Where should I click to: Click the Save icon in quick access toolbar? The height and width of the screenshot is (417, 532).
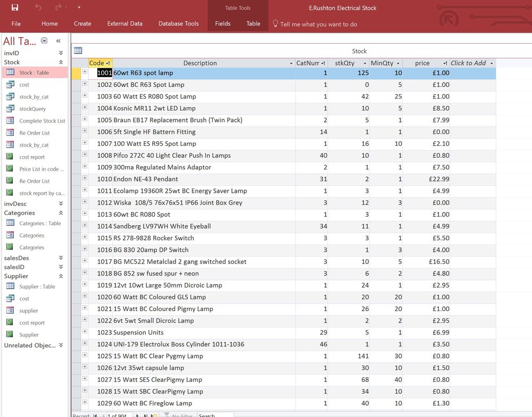coord(15,7)
